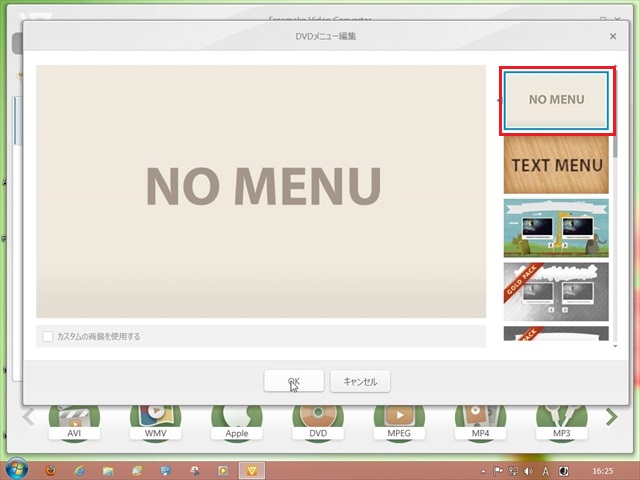Select the cartoon landscape menu template
640x480 pixels.
point(555,228)
